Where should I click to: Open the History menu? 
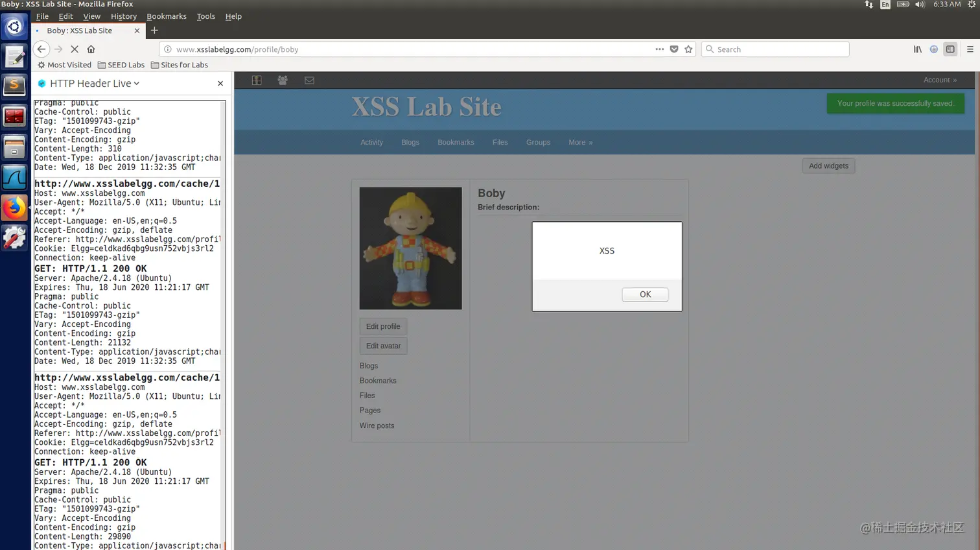click(x=124, y=16)
